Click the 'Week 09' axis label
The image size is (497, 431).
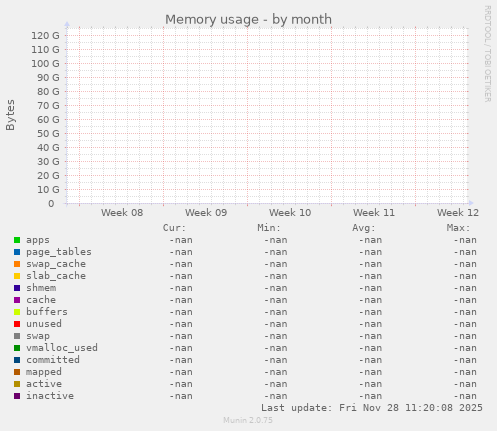tap(206, 213)
